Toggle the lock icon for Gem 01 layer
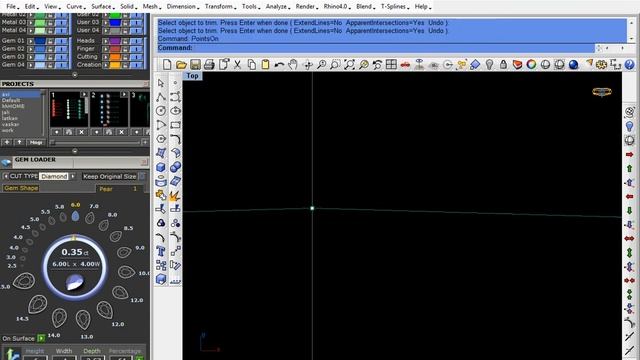Image resolution: width=640 pixels, height=360 pixels. (51, 41)
